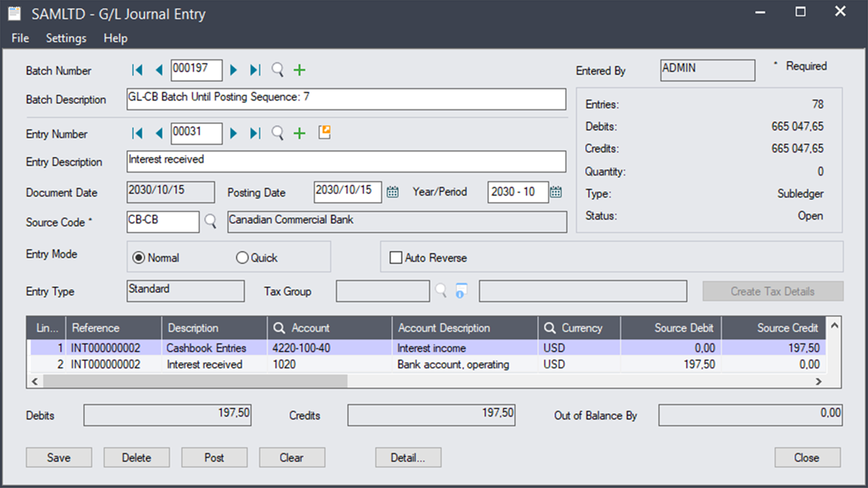Open the Help menu

point(115,38)
